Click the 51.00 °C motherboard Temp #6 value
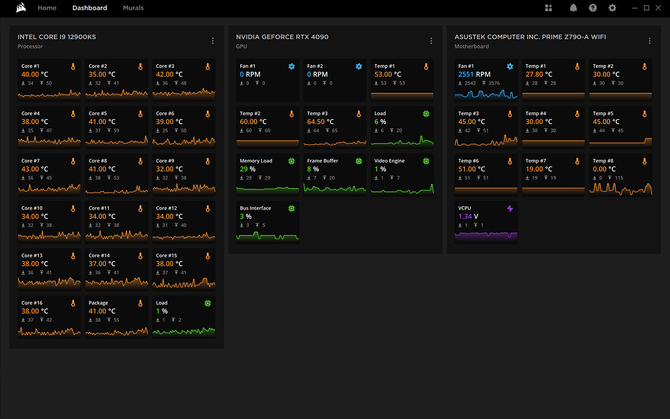Viewport: 670px width, 419px height. tap(472, 169)
